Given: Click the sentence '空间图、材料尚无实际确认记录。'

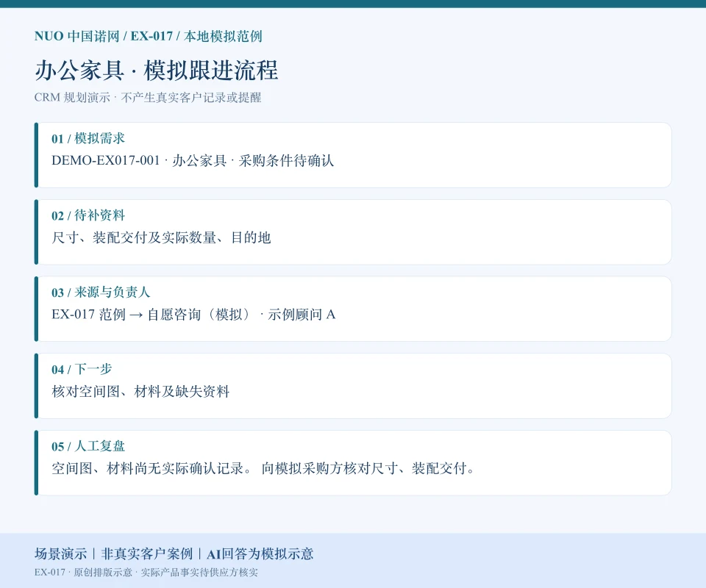Looking at the screenshot, I should click(x=151, y=468).
